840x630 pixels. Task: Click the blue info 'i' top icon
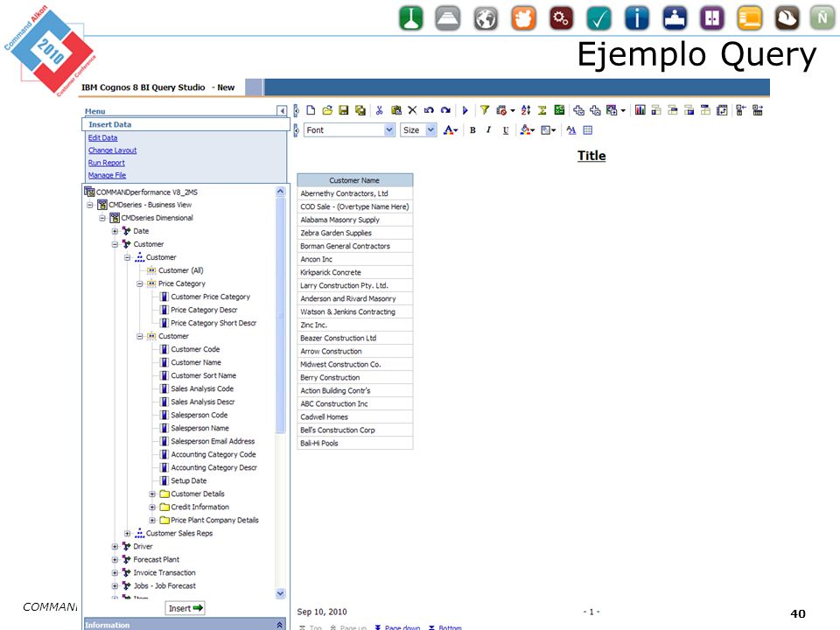point(636,18)
